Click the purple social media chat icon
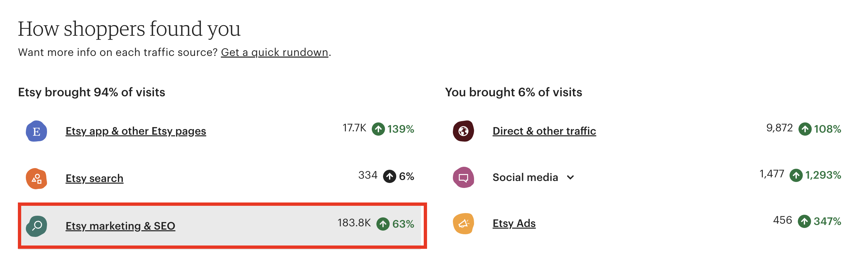Viewport: 868px width, 268px height. (x=463, y=177)
